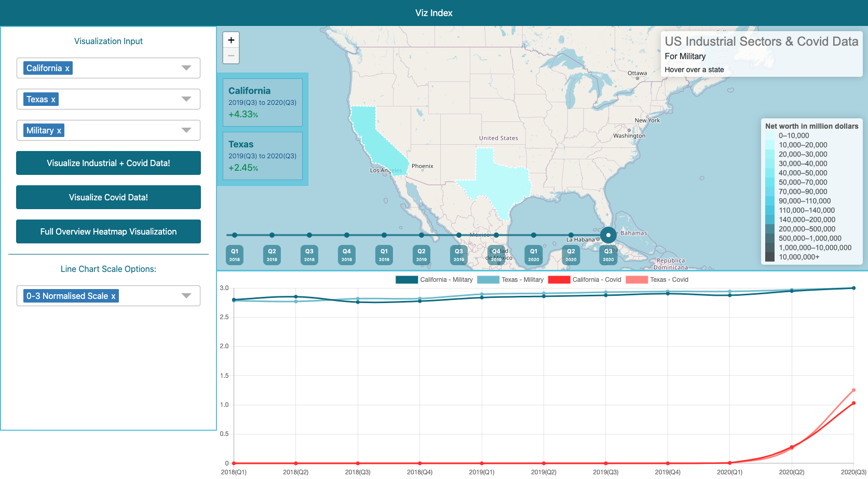Open Full Overview Heatmap Visualization
Image resolution: width=868 pixels, height=479 pixels.
tap(108, 231)
